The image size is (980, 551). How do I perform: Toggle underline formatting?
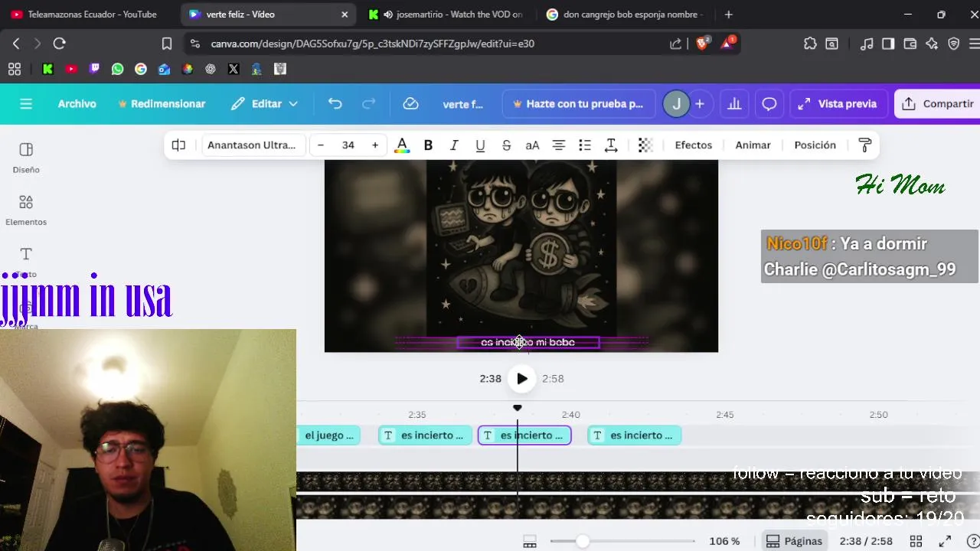(x=480, y=145)
